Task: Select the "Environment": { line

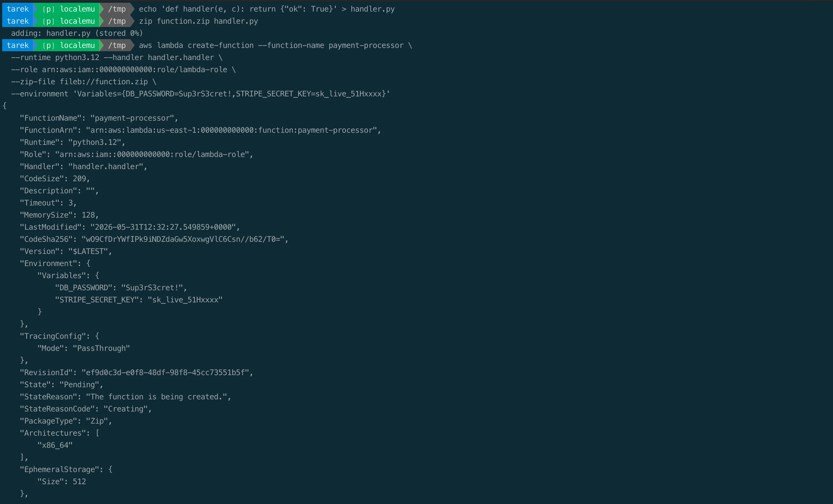Action: point(55,264)
